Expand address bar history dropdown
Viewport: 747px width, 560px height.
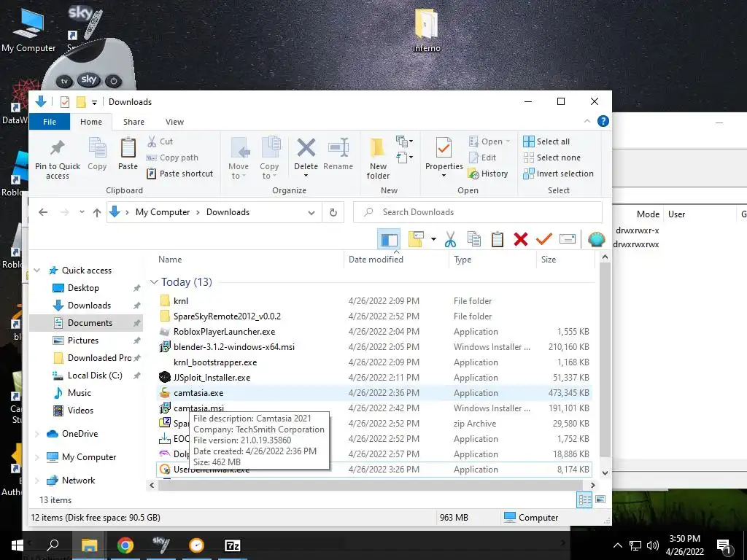(x=311, y=212)
